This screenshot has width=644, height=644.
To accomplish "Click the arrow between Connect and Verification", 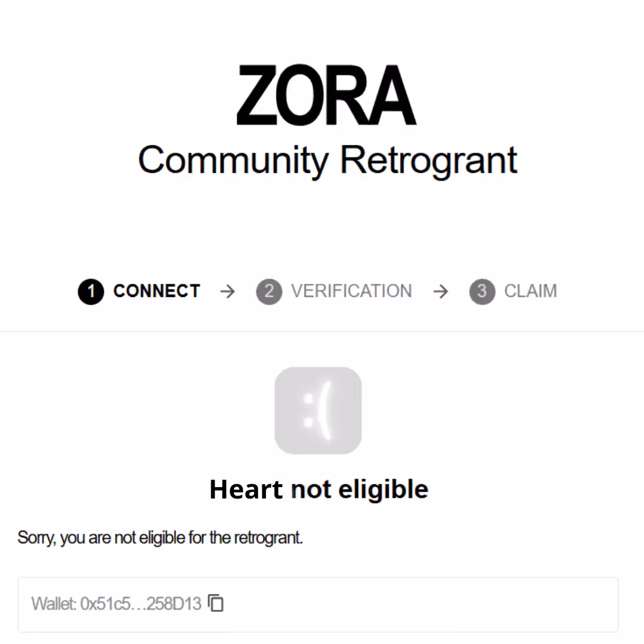I will (228, 292).
